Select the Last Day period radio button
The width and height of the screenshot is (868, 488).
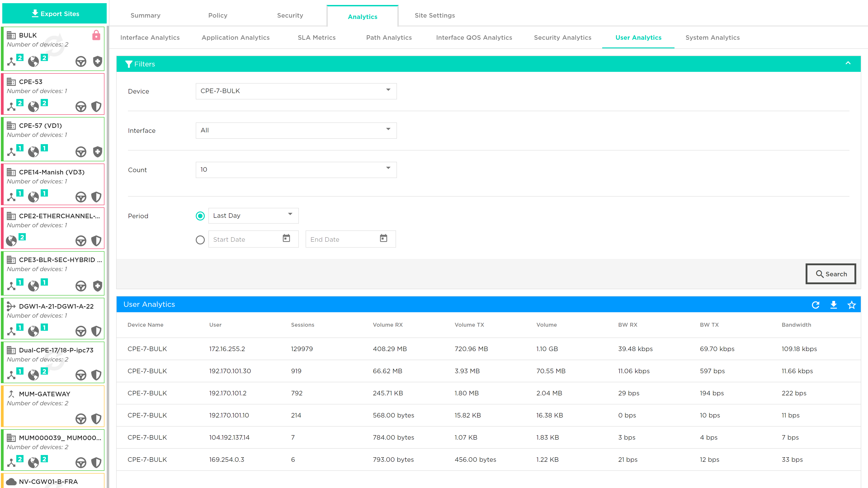[x=200, y=216]
